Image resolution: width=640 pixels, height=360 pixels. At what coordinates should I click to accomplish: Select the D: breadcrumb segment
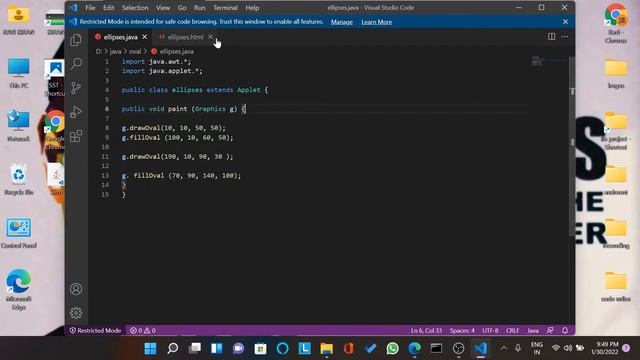pyautogui.click(x=98, y=51)
